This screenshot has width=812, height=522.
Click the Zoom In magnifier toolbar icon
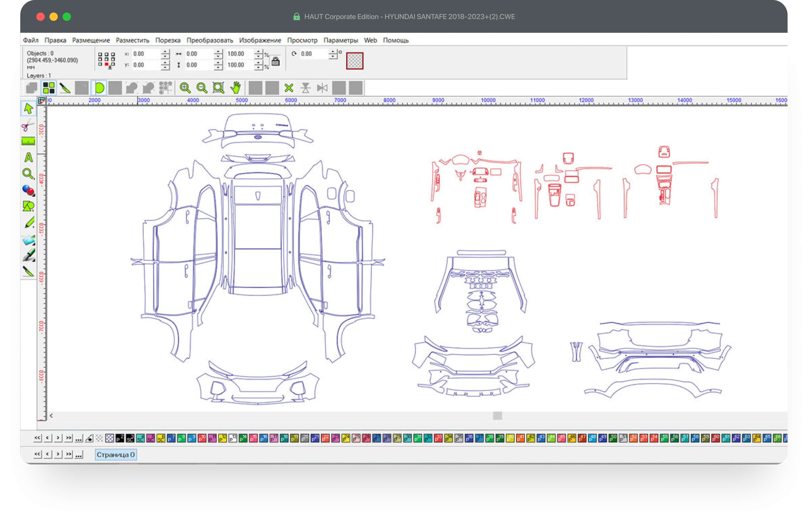[185, 88]
